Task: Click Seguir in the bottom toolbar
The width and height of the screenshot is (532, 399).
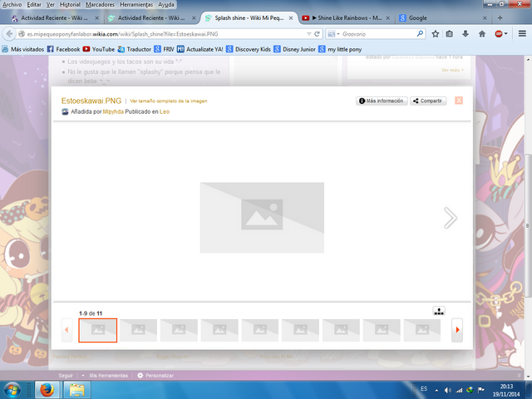Action: point(66,376)
